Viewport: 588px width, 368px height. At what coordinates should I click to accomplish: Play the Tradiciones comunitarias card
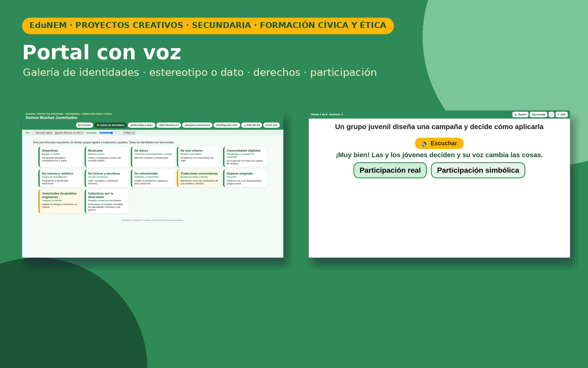(x=199, y=178)
